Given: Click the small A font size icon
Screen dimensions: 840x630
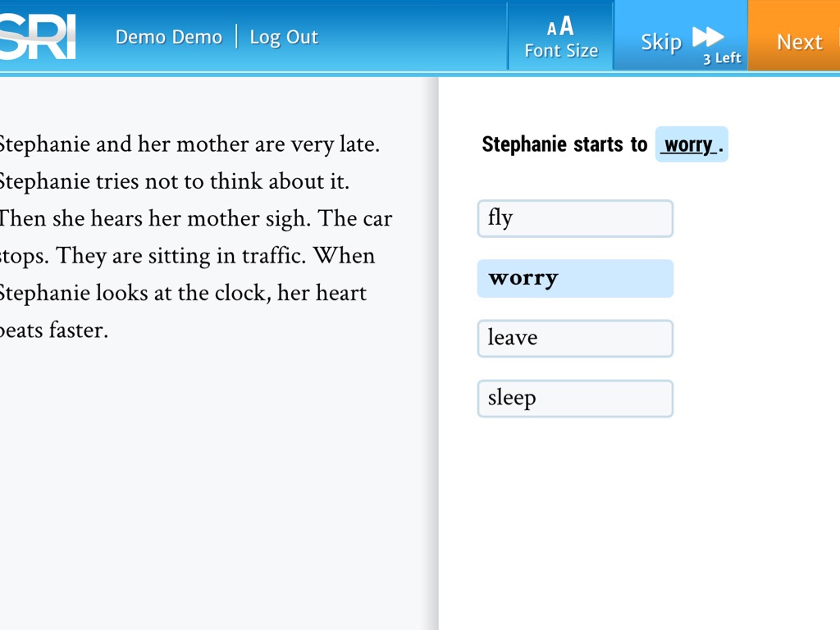Looking at the screenshot, I should pos(552,30).
